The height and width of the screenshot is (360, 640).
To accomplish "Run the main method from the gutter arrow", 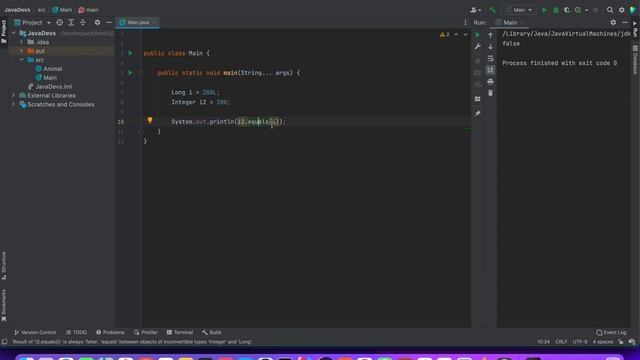I will point(131,73).
